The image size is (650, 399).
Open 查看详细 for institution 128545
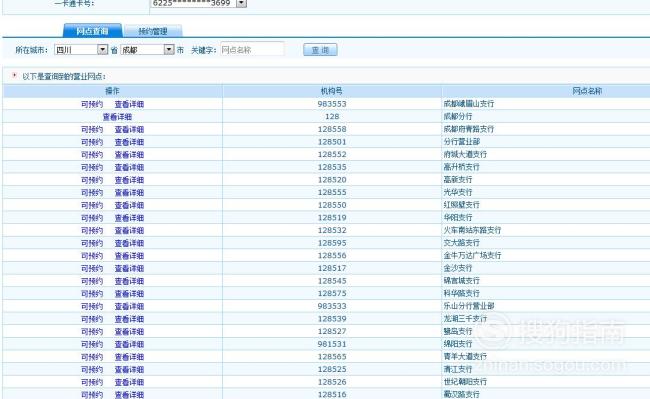[129, 281]
